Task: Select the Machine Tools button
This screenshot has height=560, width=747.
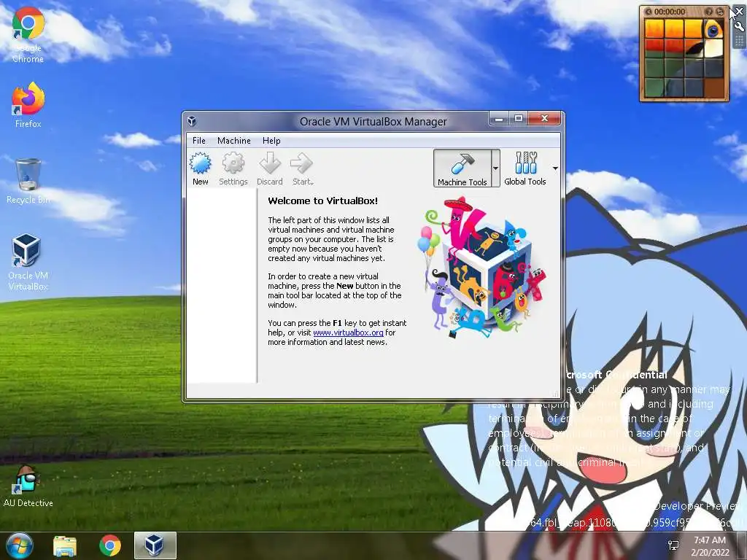Action: tap(462, 168)
